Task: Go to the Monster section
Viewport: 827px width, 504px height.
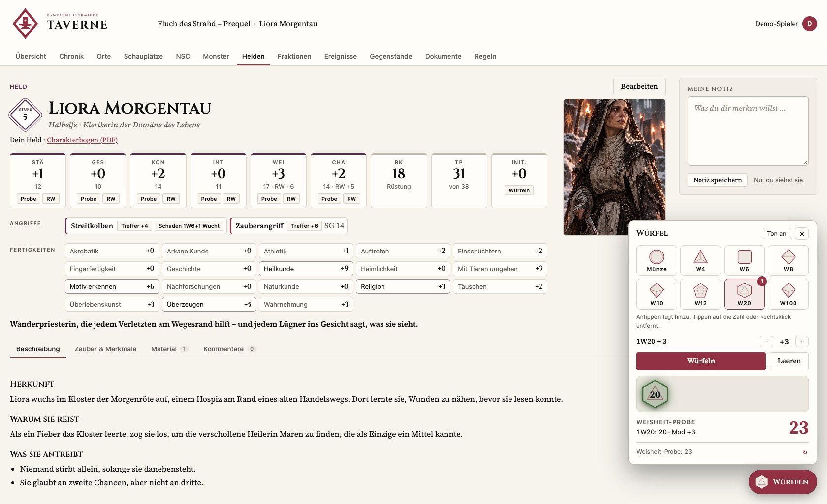Action: (x=216, y=56)
